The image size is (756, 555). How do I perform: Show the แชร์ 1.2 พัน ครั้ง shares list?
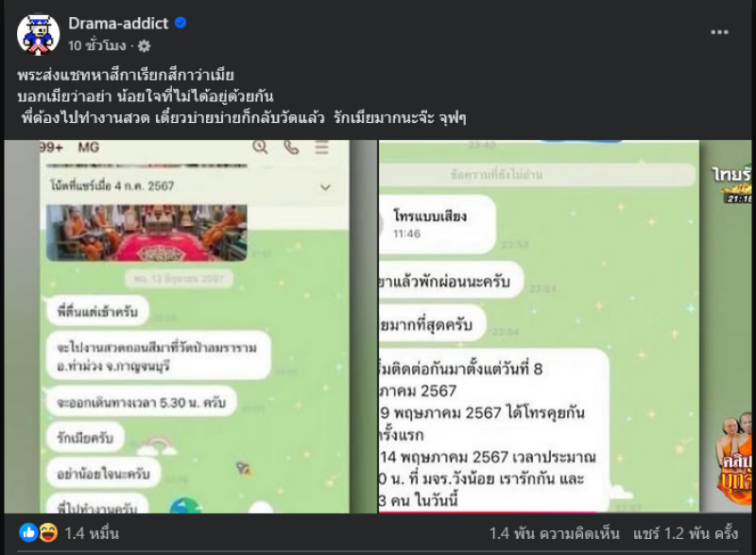(x=686, y=533)
